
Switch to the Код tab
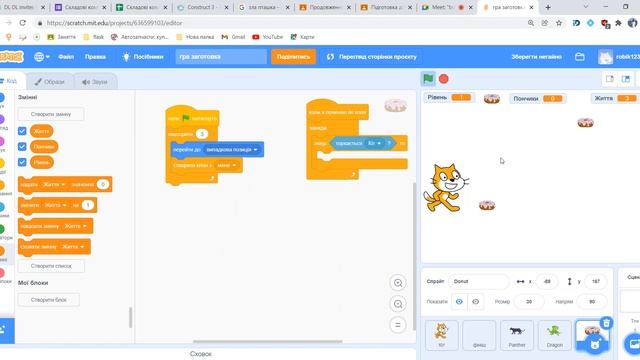11,81
